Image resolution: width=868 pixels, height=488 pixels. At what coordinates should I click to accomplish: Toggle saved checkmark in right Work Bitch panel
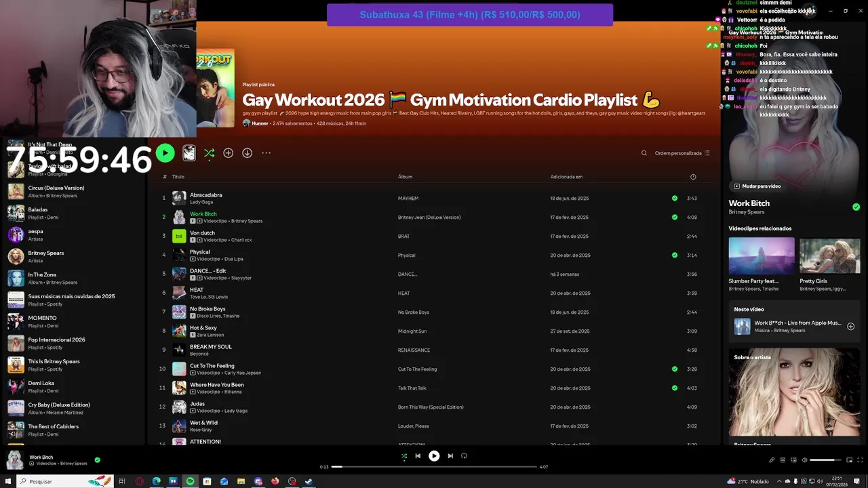point(856,207)
